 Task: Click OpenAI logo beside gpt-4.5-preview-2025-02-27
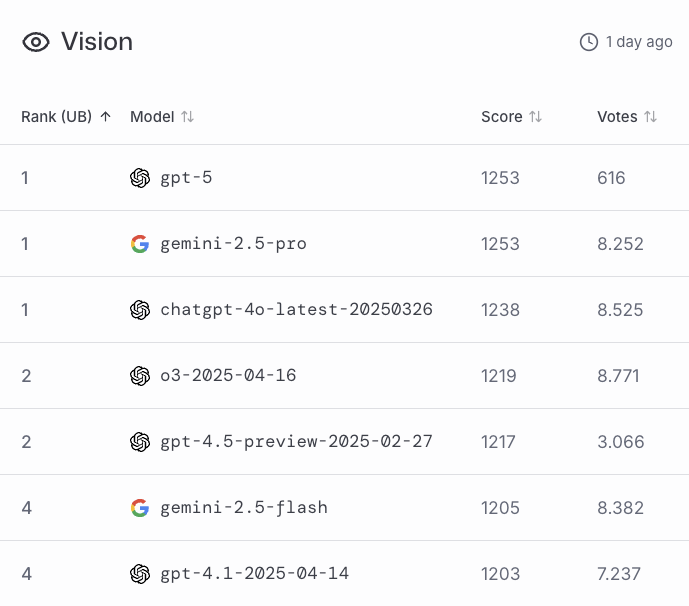point(140,442)
